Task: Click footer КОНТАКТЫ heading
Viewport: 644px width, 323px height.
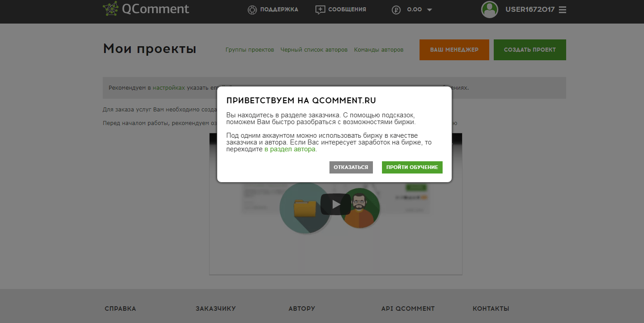Action: [x=491, y=309]
